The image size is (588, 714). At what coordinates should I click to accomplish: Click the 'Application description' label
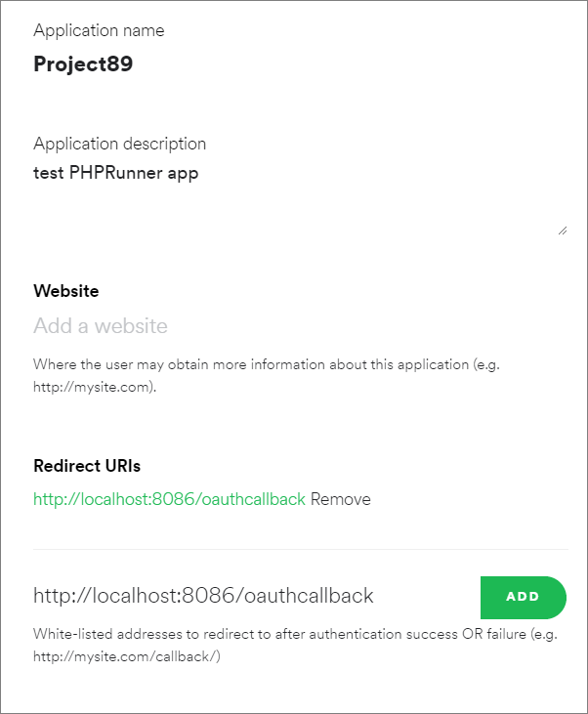click(119, 144)
